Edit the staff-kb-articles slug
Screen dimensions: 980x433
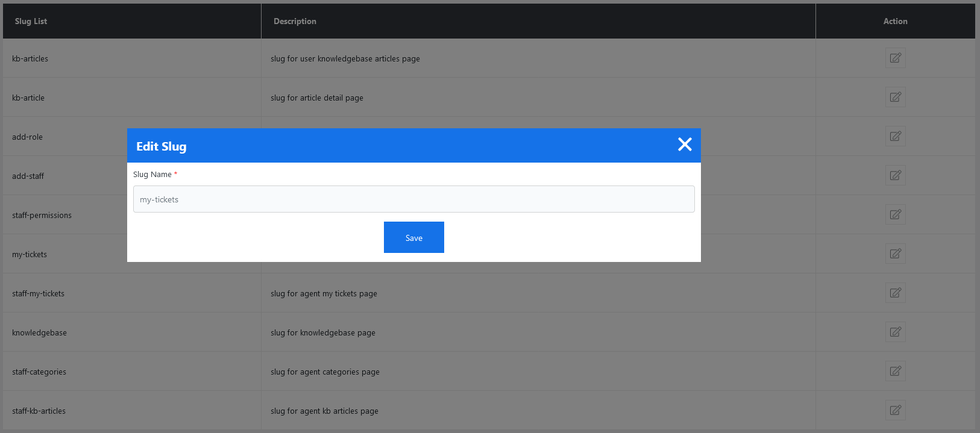[x=895, y=411]
